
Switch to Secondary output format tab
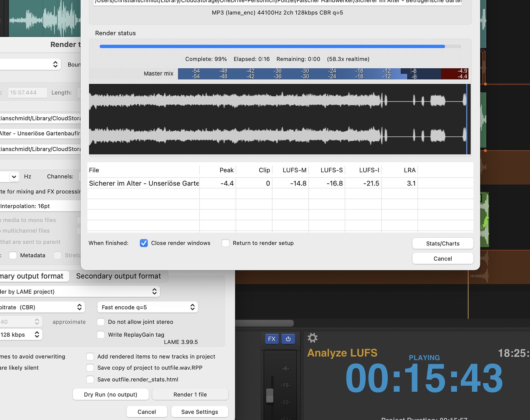(119, 276)
